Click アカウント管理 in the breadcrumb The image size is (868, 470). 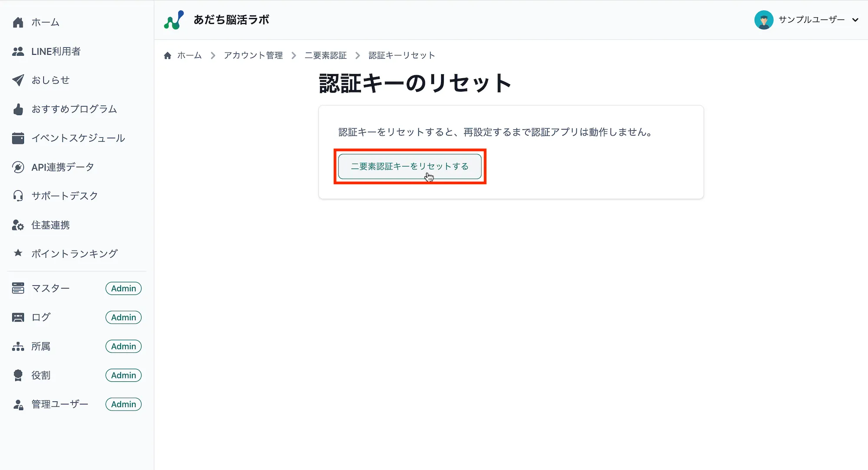(x=253, y=55)
